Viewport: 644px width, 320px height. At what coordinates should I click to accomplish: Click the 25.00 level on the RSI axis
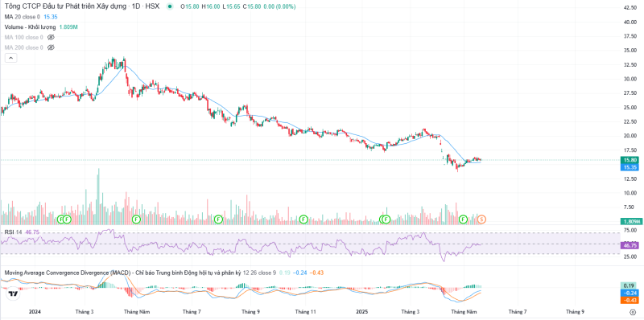630,256
